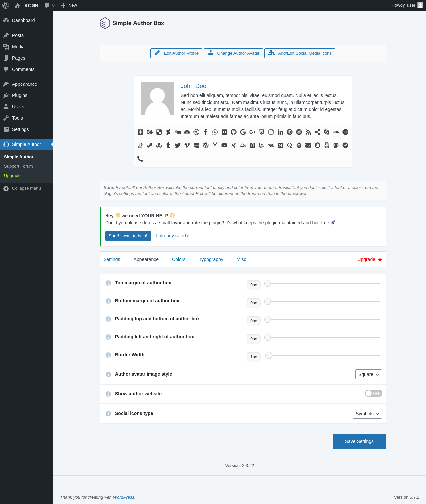The image size is (426, 504).
Task: Click the LinkedIn social icon
Action: point(280,132)
